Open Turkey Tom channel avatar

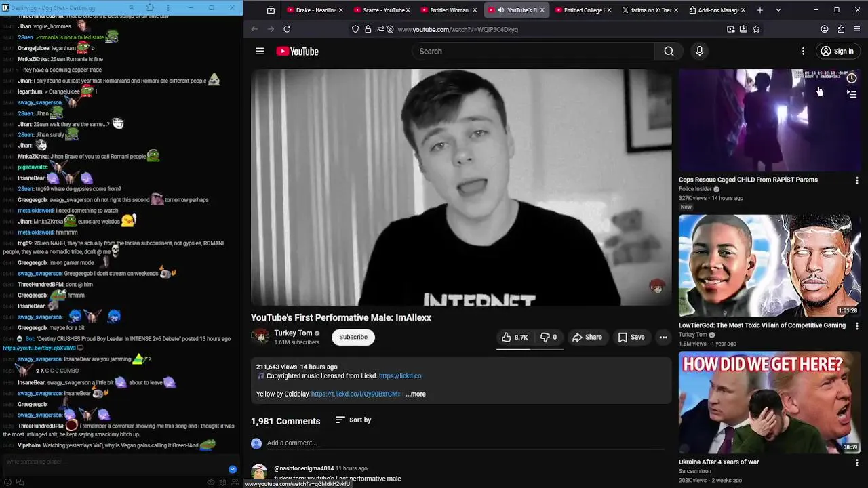tap(260, 337)
